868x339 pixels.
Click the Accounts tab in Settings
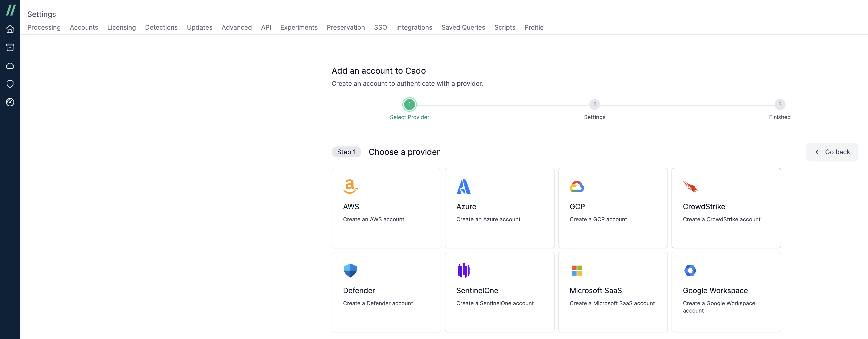tap(84, 26)
